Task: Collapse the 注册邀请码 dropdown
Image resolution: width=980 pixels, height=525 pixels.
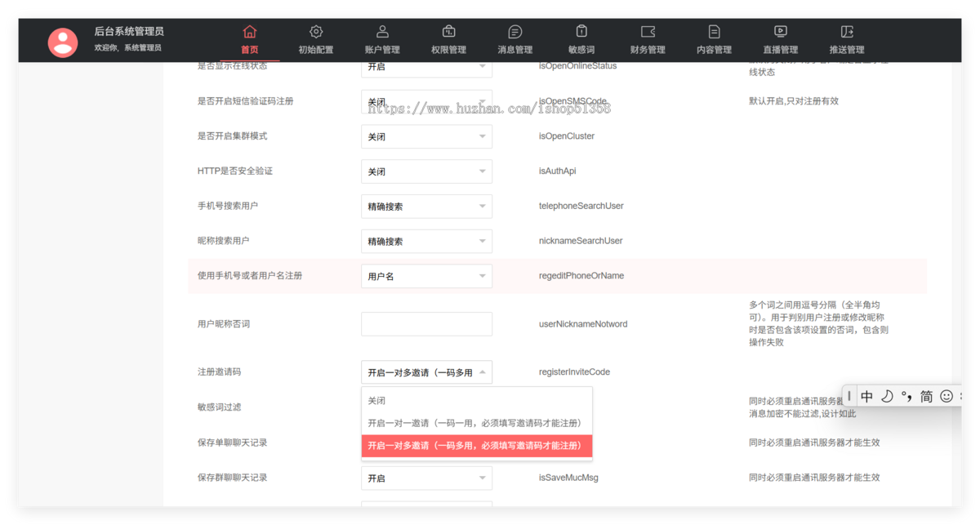Action: [x=426, y=372]
